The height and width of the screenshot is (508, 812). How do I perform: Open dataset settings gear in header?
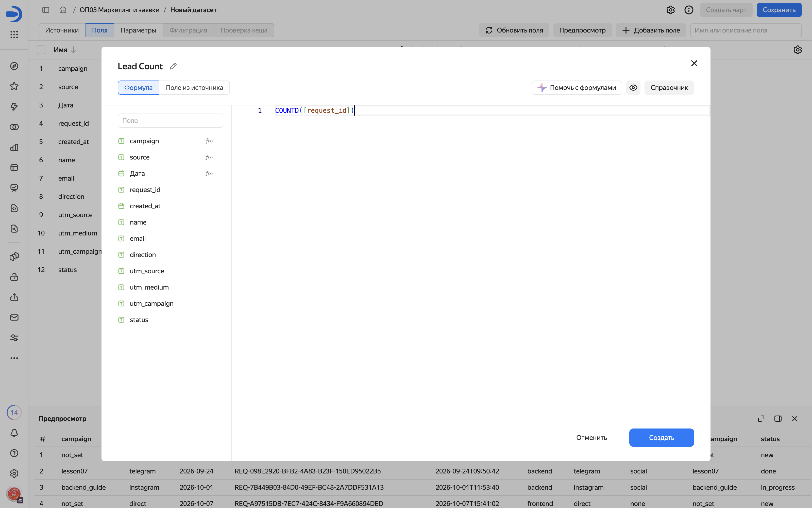click(670, 10)
